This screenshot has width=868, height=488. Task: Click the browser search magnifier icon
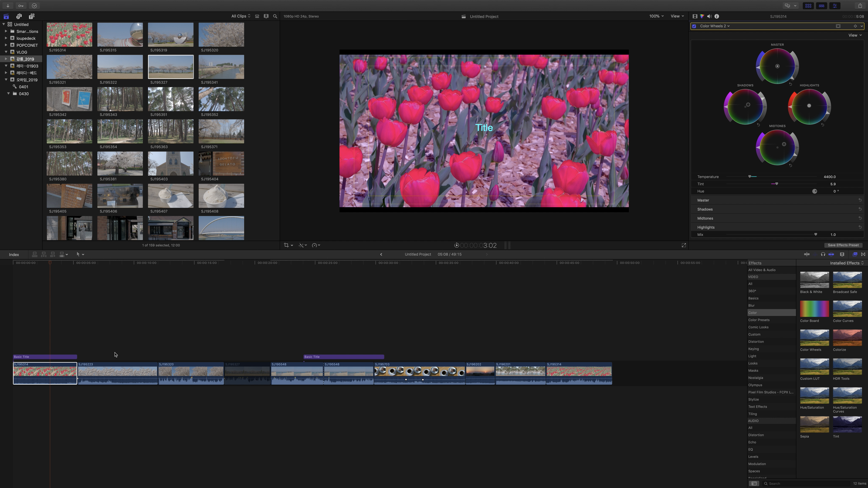[x=275, y=16]
